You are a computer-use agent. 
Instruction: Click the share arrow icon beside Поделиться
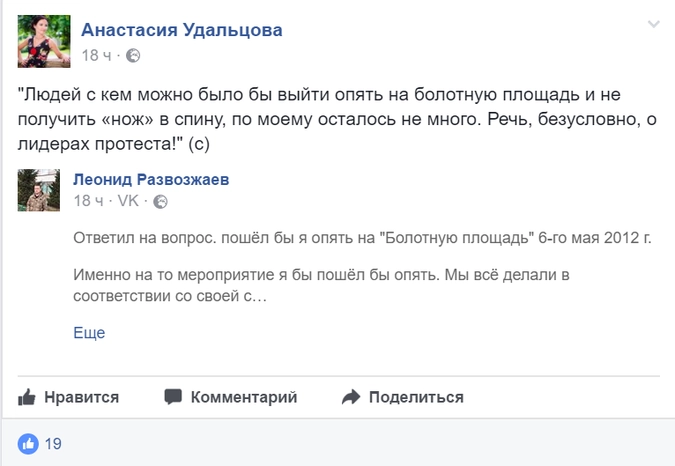[350, 398]
